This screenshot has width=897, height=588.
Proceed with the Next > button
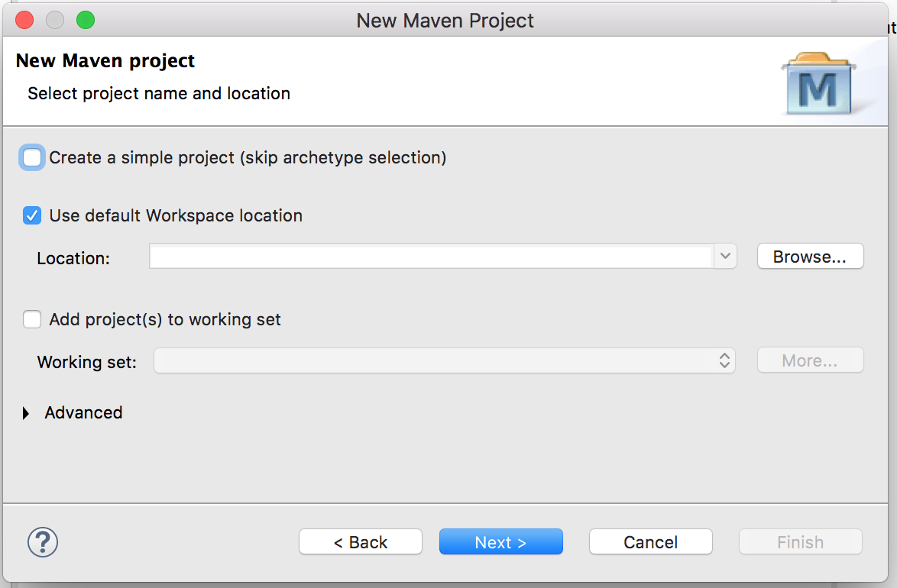(501, 541)
